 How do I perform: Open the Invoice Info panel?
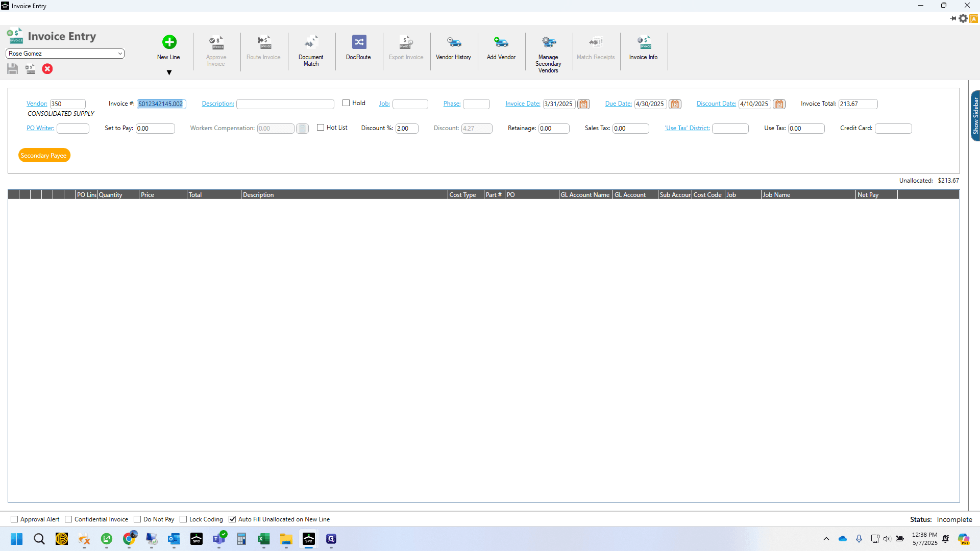click(643, 48)
